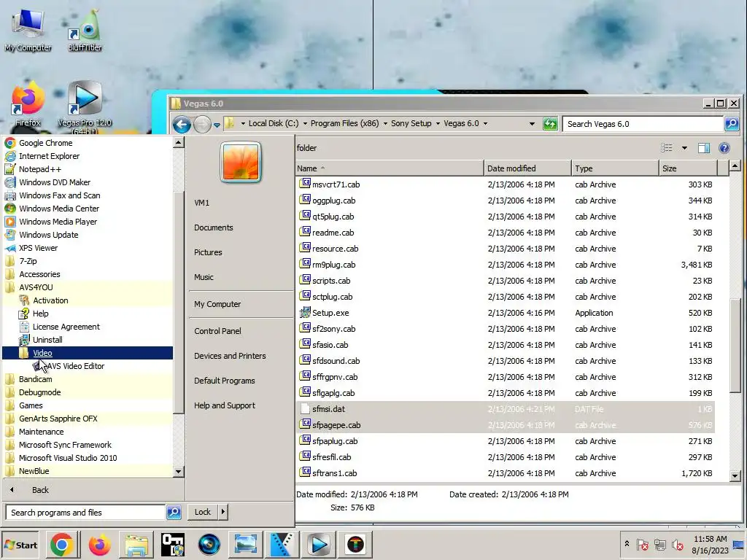Viewport: 747px width, 560px height.
Task: Click the Start menu search magnifier button
Action: point(174,513)
